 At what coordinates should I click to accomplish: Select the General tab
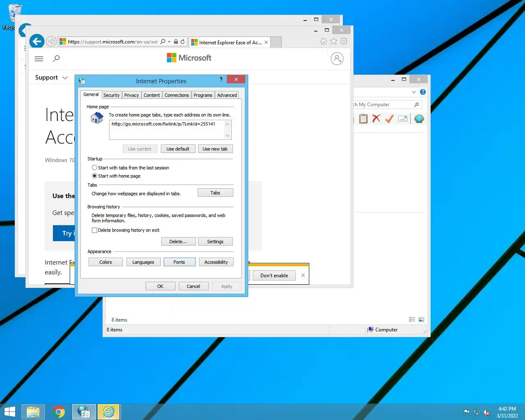[x=91, y=94]
